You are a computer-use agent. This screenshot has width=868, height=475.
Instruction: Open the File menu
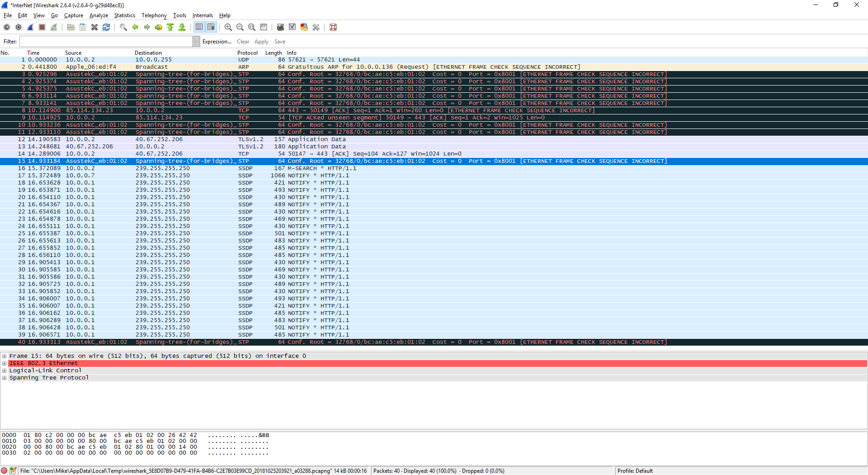8,15
